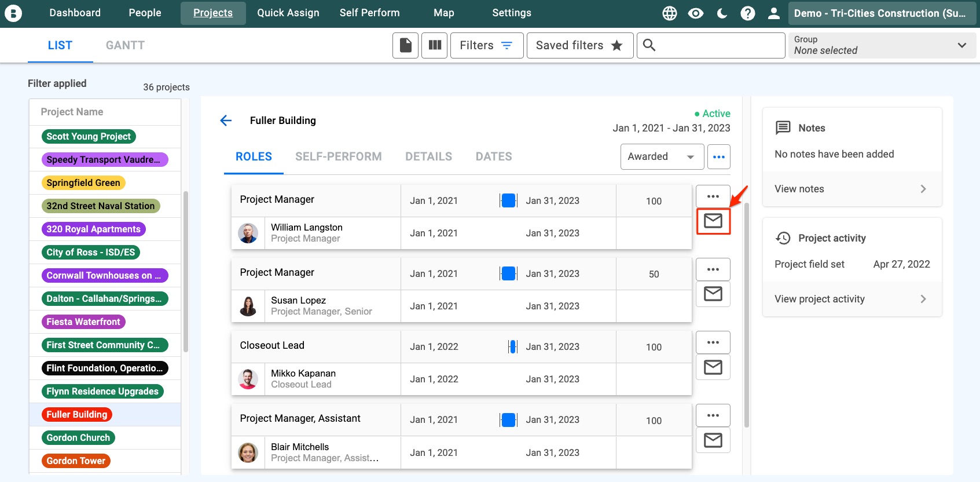The width and height of the screenshot is (980, 482).
Task: Open more options for Closeout Lead role
Action: click(x=713, y=342)
